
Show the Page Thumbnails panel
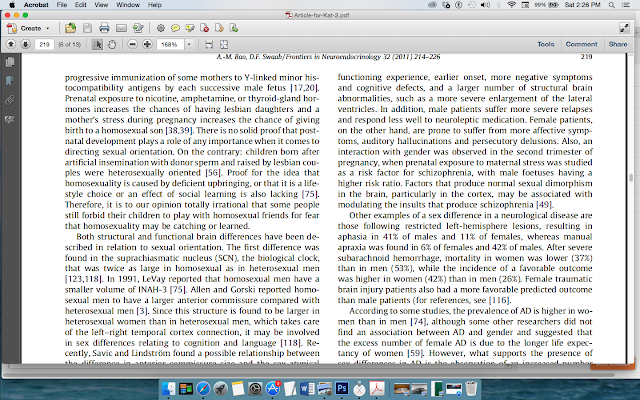coord(10,62)
